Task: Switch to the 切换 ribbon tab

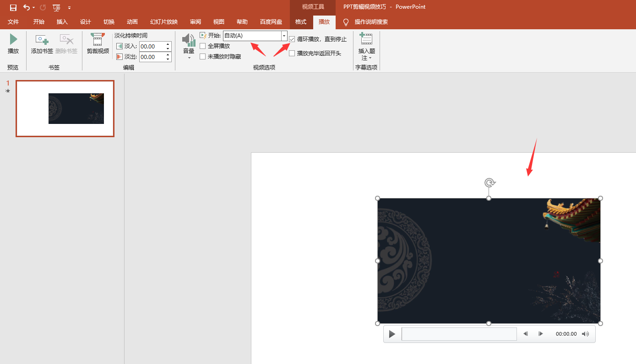Action: pyautogui.click(x=109, y=22)
